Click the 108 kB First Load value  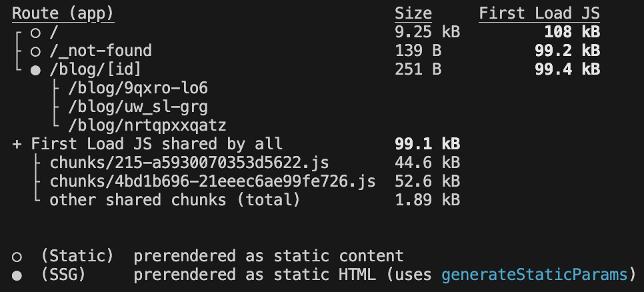pos(571,32)
